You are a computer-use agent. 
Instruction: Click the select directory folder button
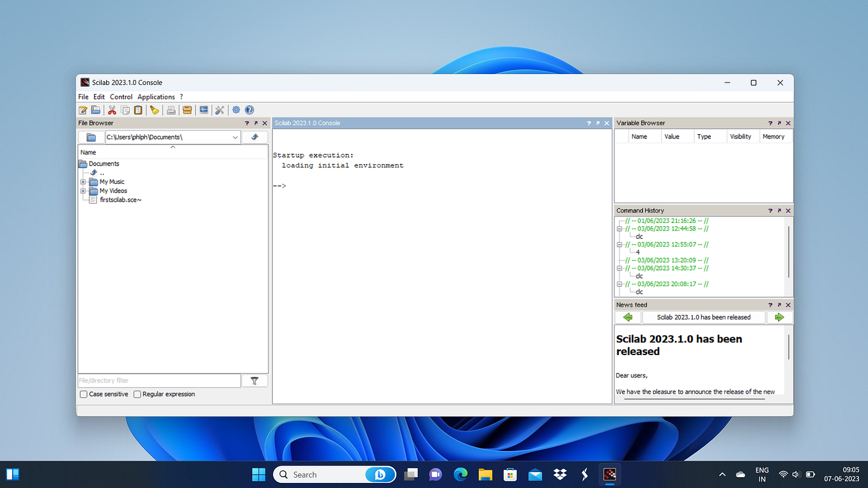91,137
